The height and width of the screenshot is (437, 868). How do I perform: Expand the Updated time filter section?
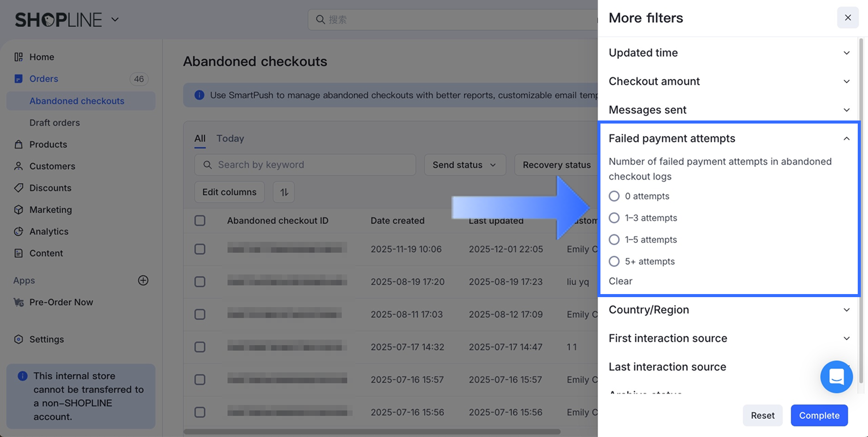729,53
